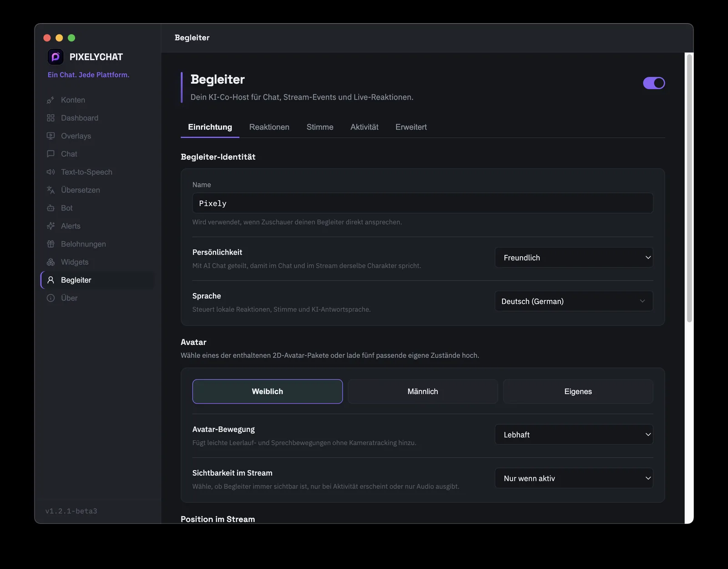Select the Männlich avatar pack

pos(423,392)
